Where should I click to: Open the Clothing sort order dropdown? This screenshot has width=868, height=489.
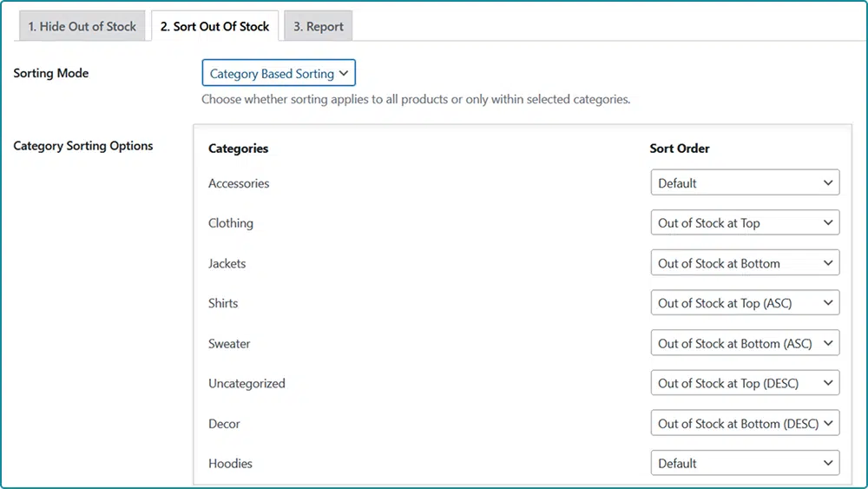click(745, 223)
